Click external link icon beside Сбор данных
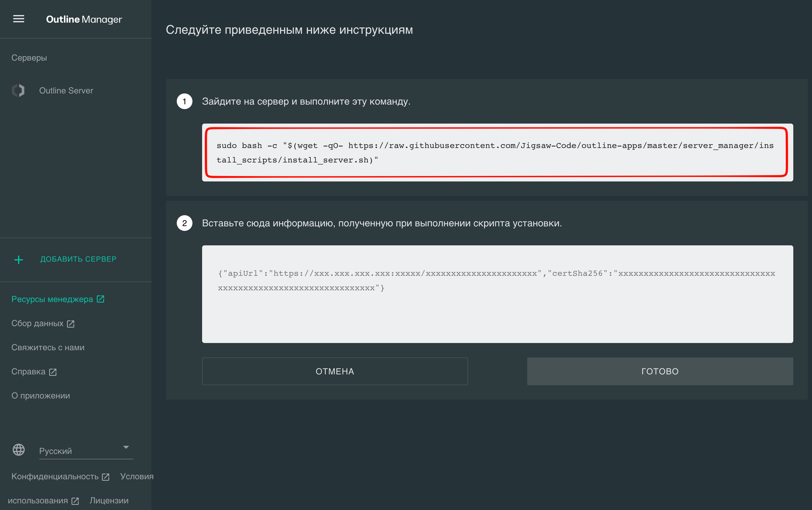This screenshot has width=812, height=510. click(x=71, y=324)
